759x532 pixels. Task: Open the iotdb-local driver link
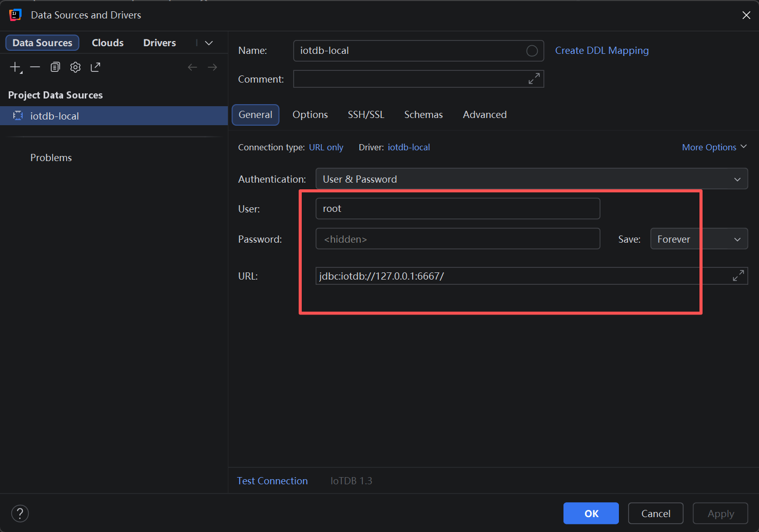(x=409, y=147)
